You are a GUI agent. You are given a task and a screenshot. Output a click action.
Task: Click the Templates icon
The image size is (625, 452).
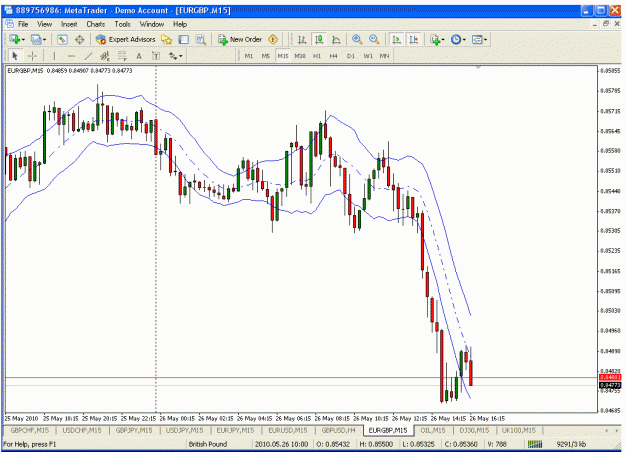coord(477,39)
